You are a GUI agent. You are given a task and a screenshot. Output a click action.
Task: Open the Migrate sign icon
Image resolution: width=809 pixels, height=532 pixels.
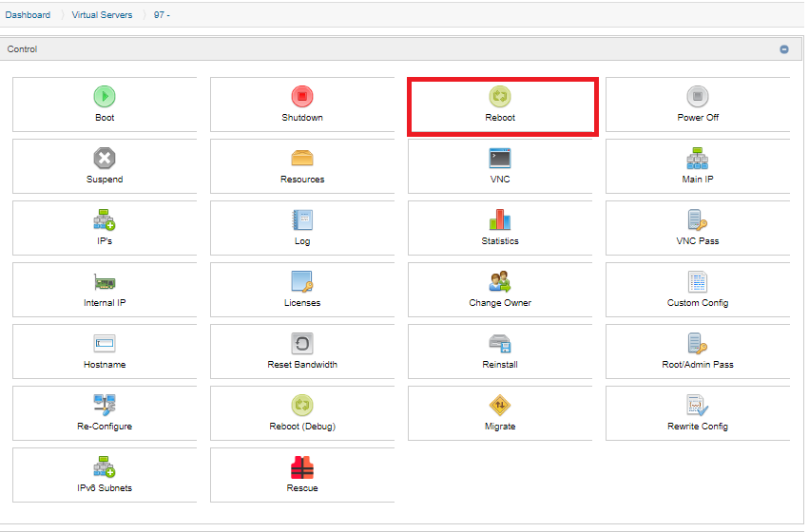(x=500, y=406)
